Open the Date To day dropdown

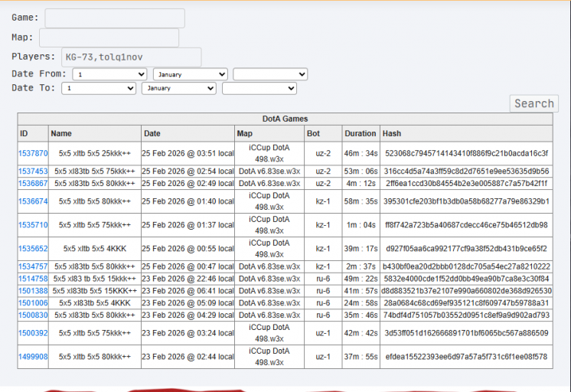click(99, 89)
